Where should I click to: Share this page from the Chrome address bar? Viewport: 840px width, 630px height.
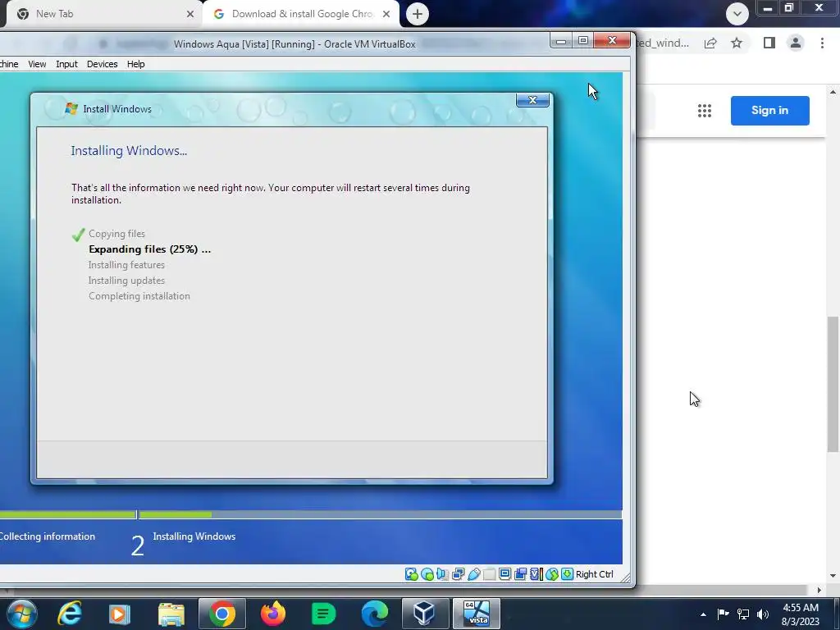[710, 43]
